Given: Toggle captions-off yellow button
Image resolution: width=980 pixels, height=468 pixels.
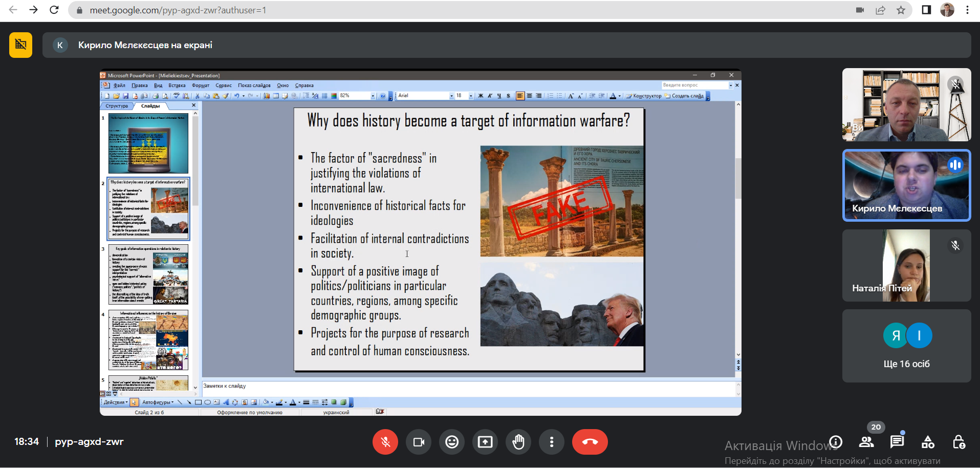Looking at the screenshot, I should [20, 45].
